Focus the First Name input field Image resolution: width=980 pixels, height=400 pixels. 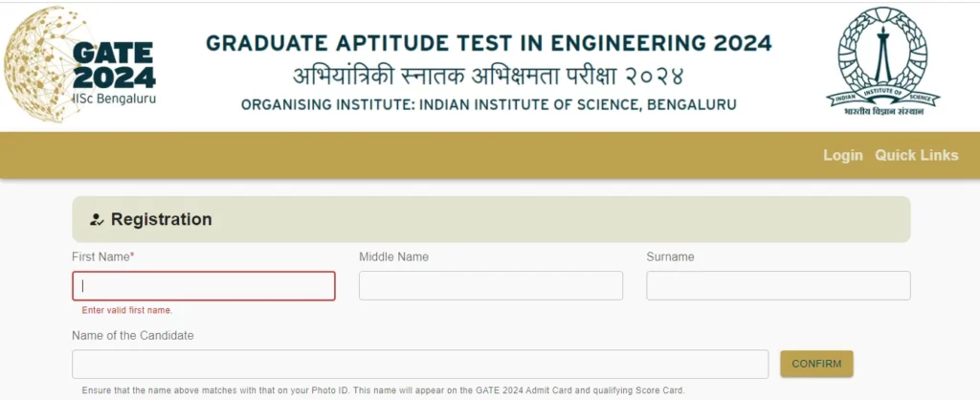coord(204,285)
